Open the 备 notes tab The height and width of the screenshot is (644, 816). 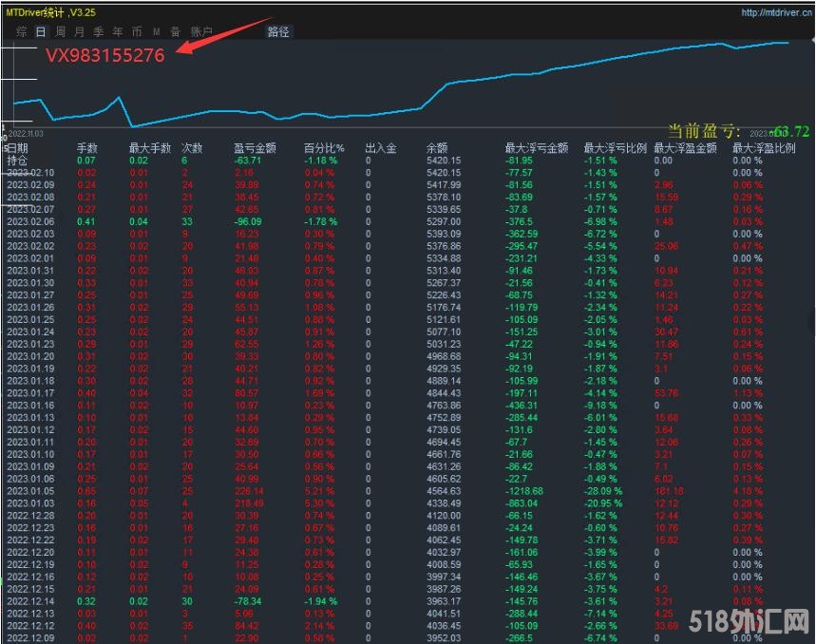tap(175, 31)
